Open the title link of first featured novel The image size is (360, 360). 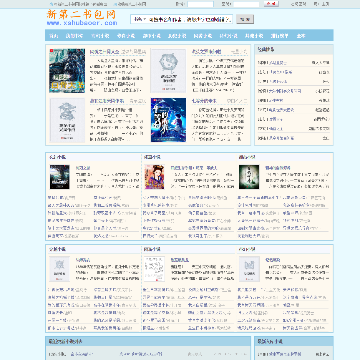[x=104, y=52]
